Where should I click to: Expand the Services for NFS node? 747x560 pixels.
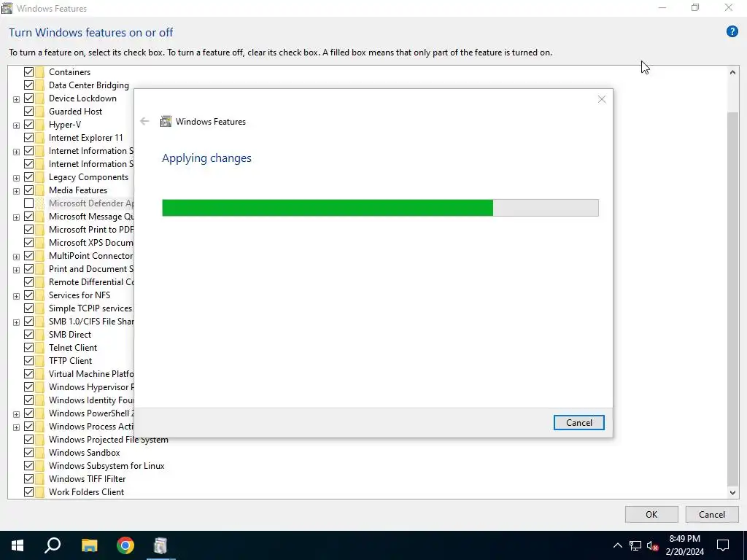point(16,296)
